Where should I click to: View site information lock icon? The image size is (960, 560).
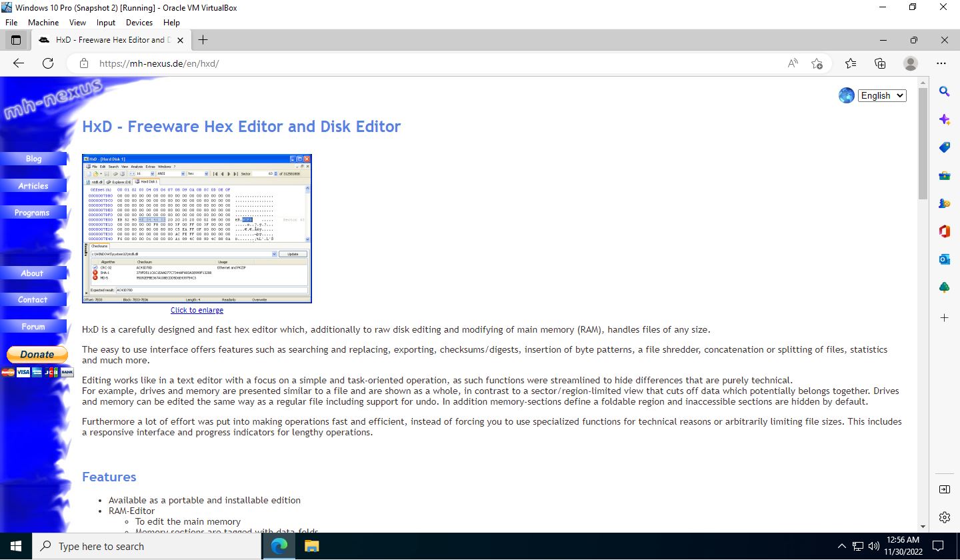84,63
